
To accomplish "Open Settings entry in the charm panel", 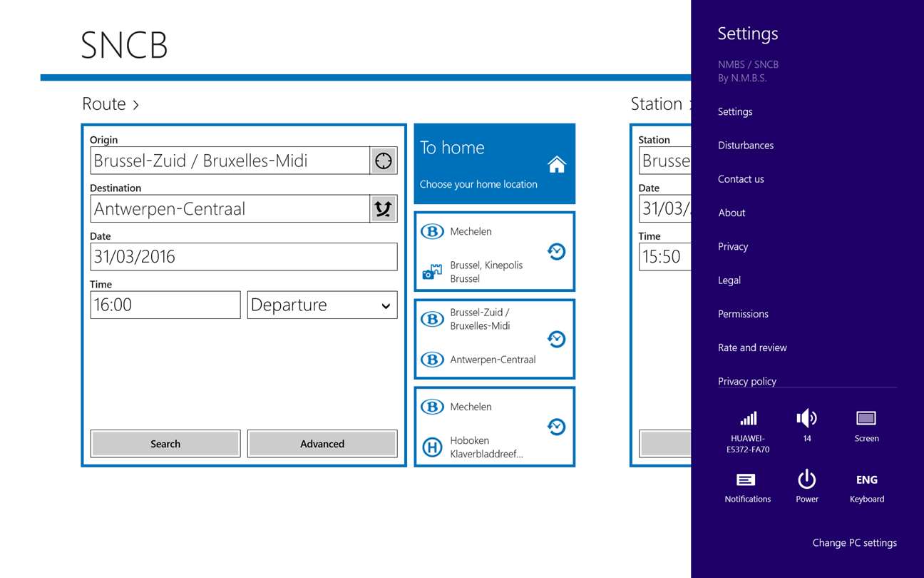I will pos(735,111).
